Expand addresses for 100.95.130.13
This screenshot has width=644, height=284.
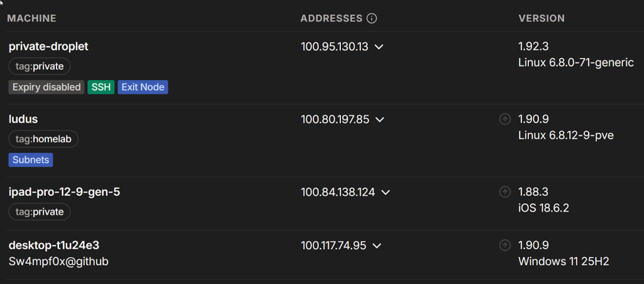[379, 47]
